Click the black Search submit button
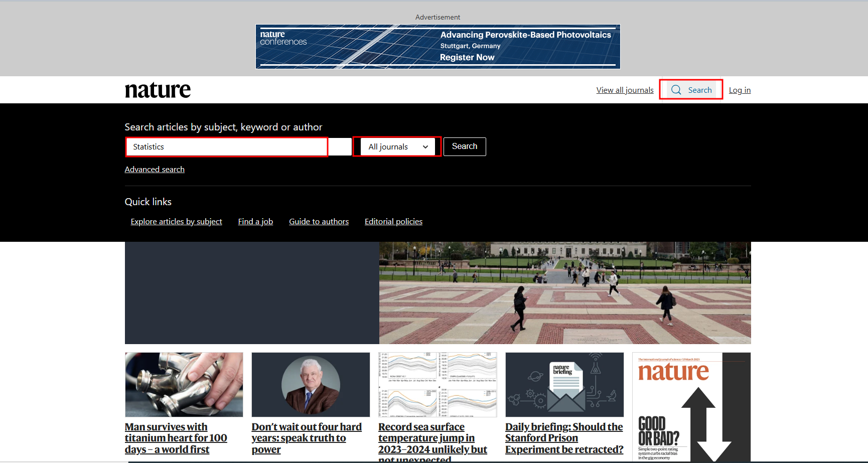Screen dimensions: 868x463 click(x=464, y=146)
